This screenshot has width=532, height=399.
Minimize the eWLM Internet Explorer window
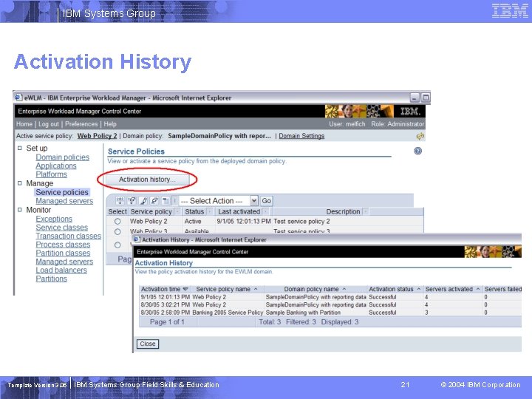coord(415,98)
